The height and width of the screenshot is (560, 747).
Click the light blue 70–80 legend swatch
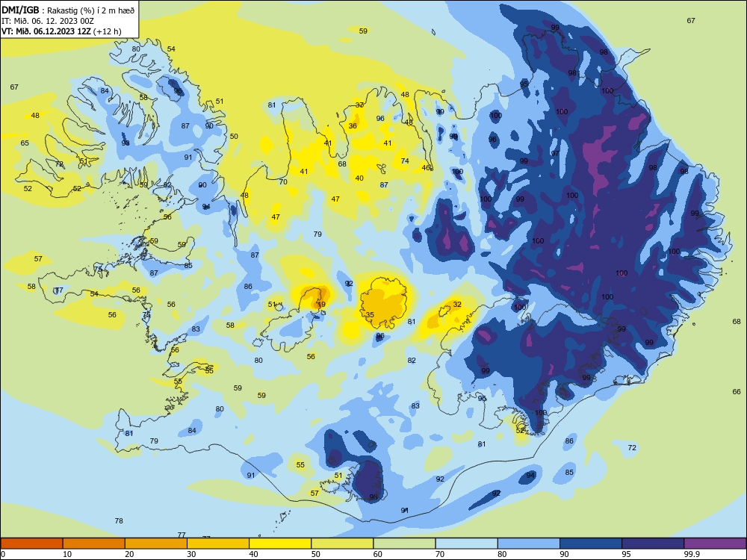point(467,544)
